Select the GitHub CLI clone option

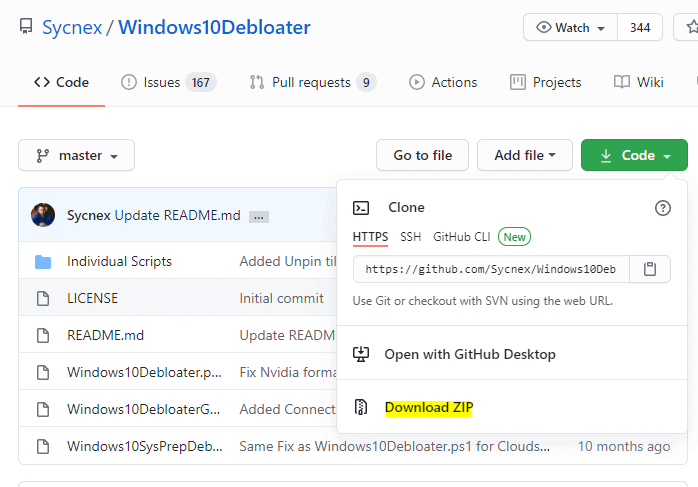(x=461, y=237)
